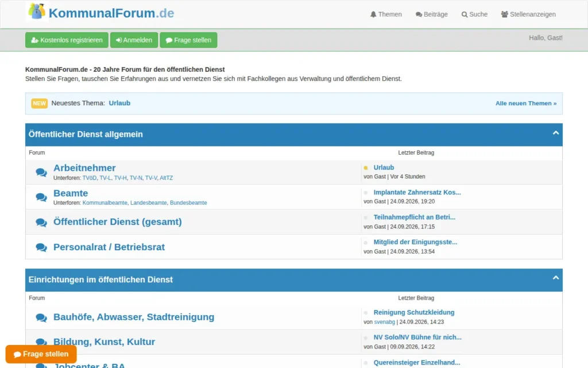Open the TV-L subforum link

106,178
